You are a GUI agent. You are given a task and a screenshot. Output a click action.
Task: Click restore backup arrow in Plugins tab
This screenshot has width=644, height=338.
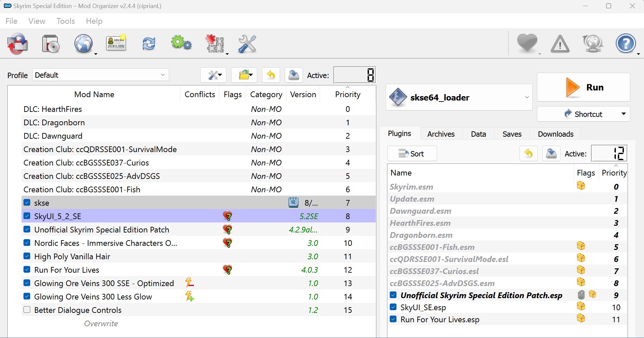coord(529,153)
